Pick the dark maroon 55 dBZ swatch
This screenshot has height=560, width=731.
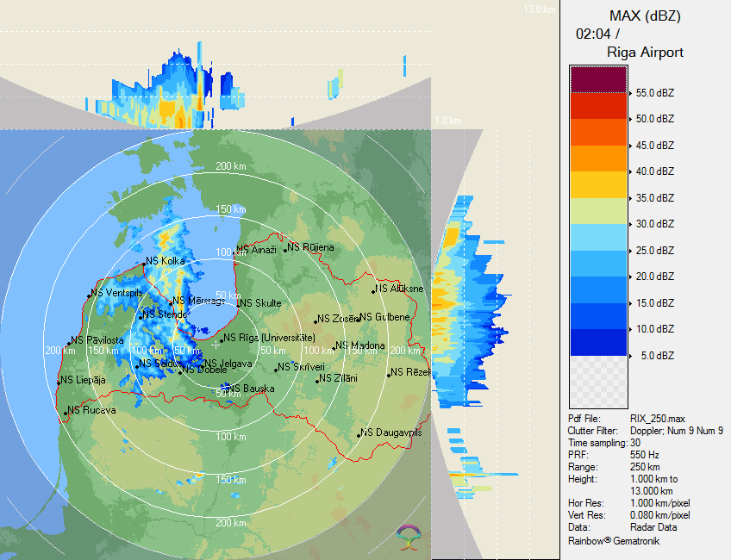pyautogui.click(x=597, y=79)
